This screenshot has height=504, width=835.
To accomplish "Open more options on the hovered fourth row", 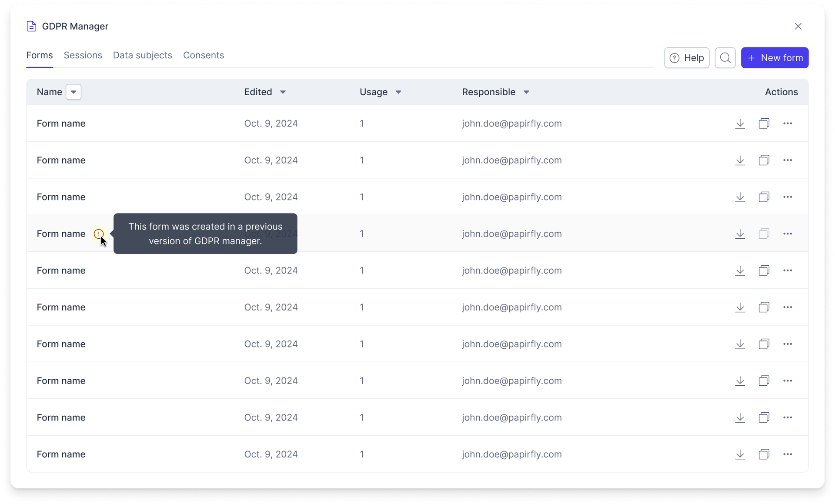I will pyautogui.click(x=788, y=234).
